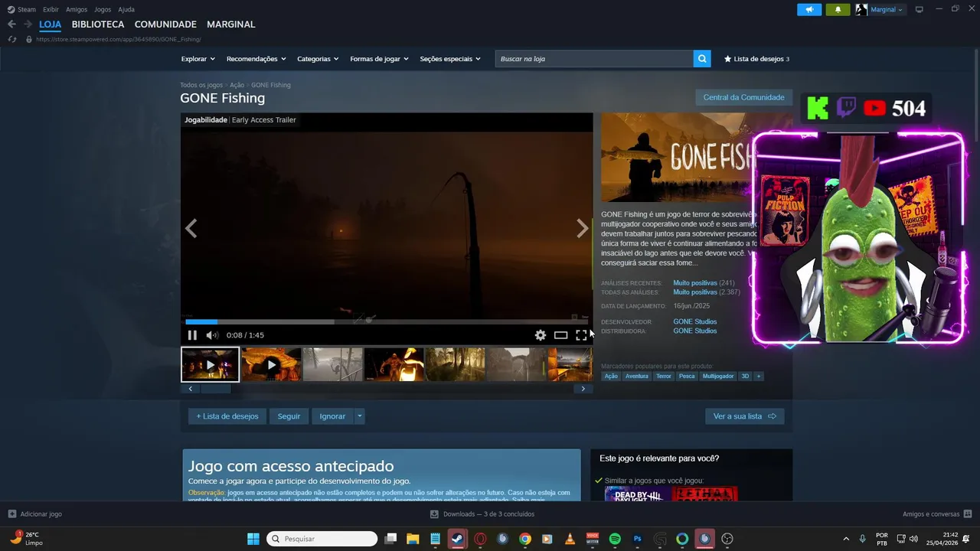Viewport: 980px width, 551px height.
Task: Open the Steam taskbar icon
Action: (457, 539)
